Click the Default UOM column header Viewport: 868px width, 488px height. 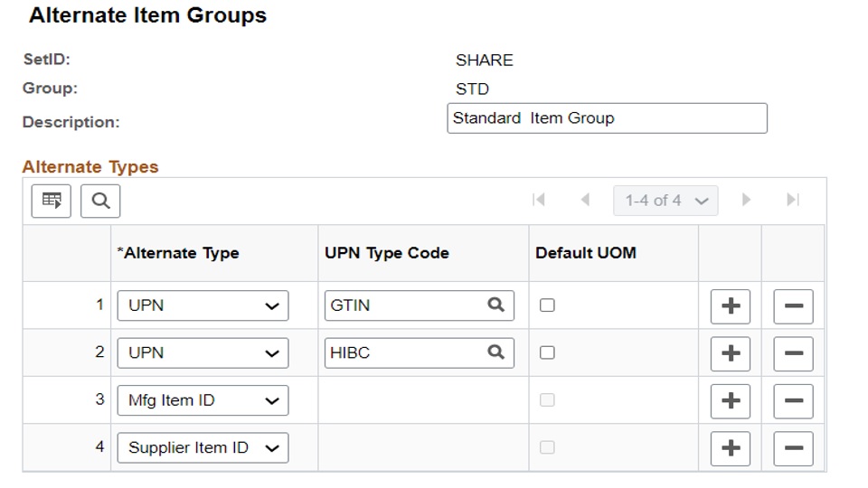tap(586, 253)
